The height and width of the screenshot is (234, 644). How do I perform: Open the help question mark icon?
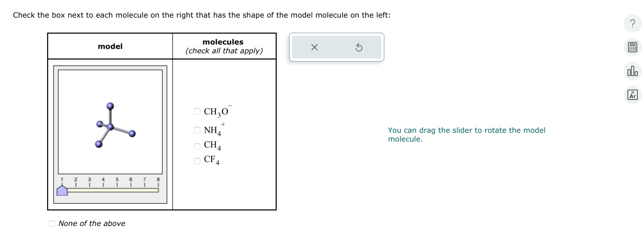tap(632, 23)
